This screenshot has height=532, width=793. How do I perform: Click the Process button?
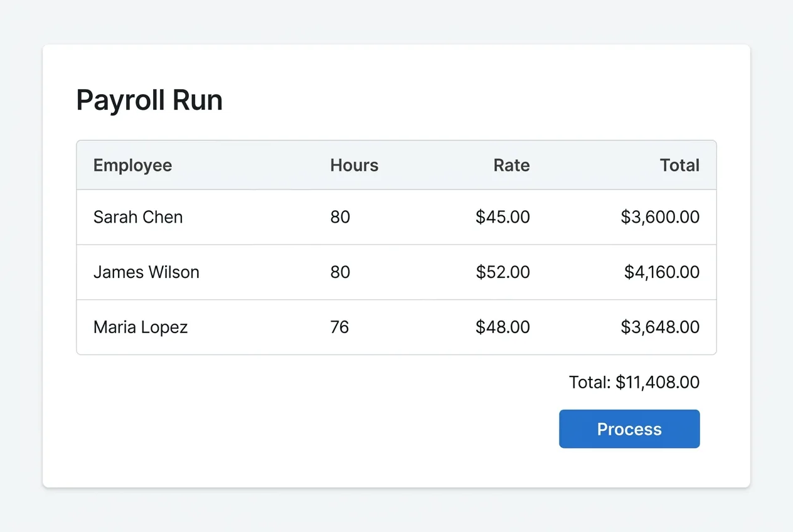click(x=629, y=428)
